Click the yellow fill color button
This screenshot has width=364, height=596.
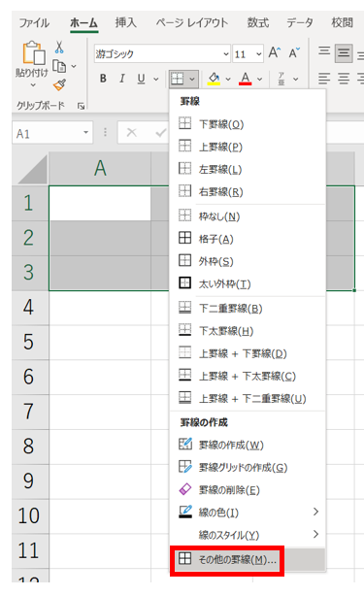tap(214, 79)
